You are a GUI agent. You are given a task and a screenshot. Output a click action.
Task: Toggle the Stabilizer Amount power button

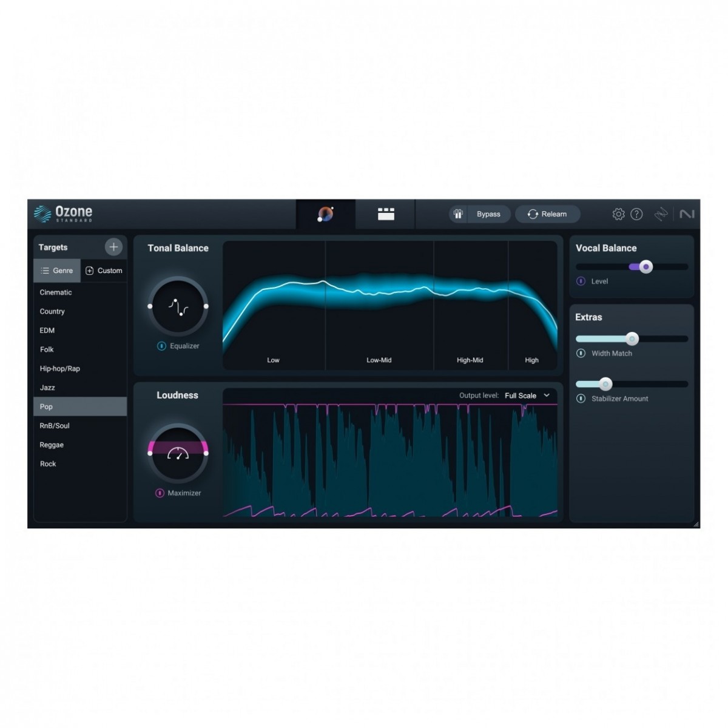coord(581,399)
